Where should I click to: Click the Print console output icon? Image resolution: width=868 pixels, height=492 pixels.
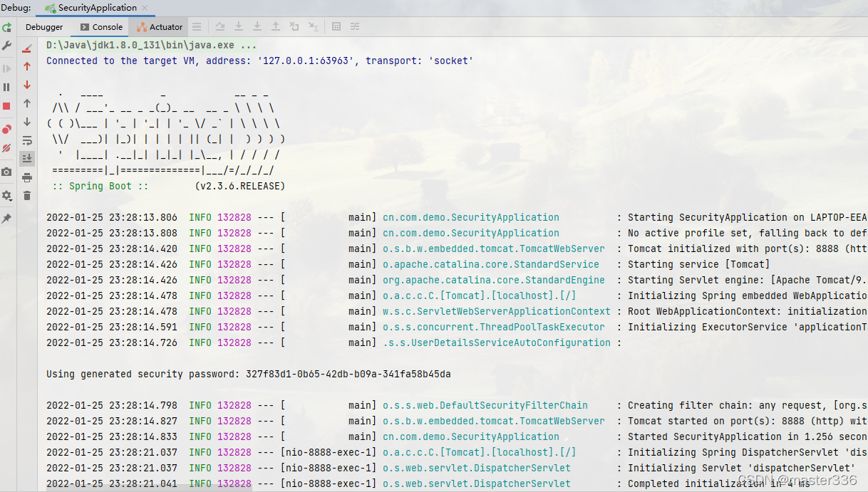27,177
